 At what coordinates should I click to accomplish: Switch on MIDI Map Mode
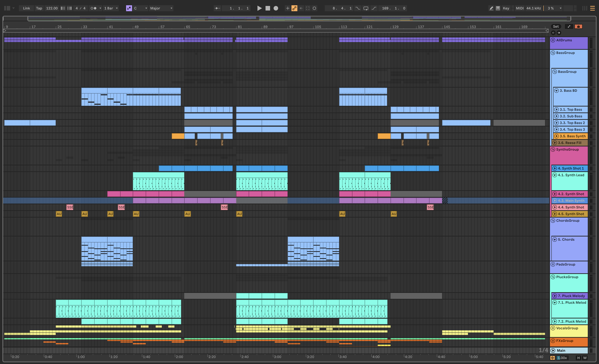pyautogui.click(x=519, y=8)
